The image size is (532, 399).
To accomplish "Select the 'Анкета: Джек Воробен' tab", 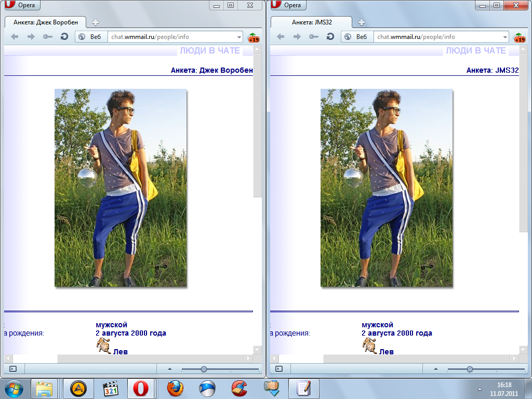I will 46,22.
